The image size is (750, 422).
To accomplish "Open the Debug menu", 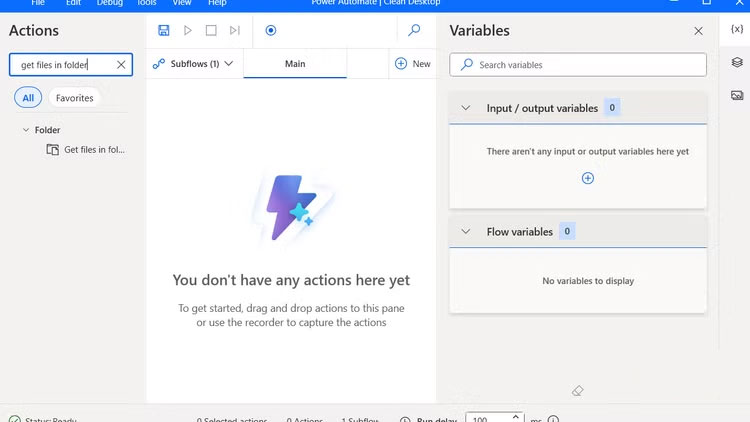I will coord(110,3).
